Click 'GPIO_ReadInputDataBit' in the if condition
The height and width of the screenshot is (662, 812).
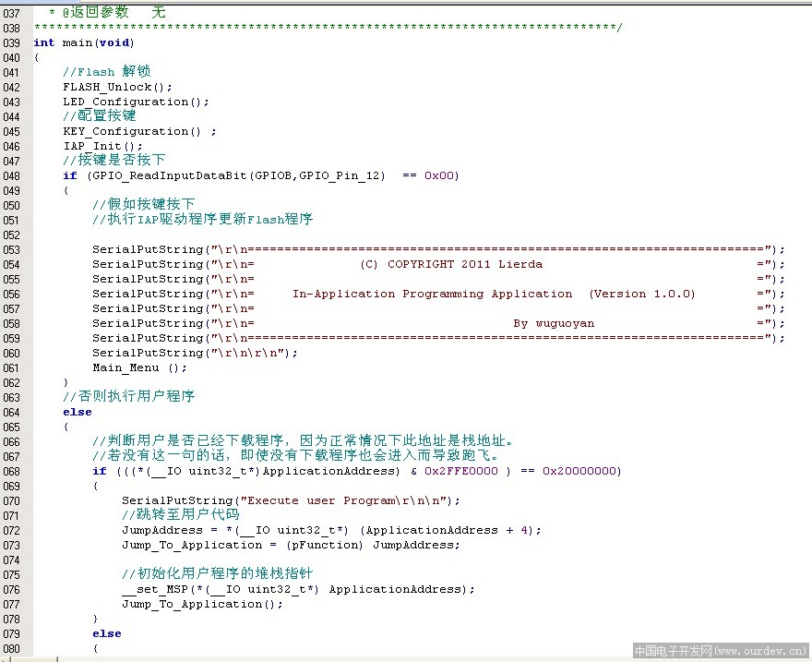click(169, 175)
